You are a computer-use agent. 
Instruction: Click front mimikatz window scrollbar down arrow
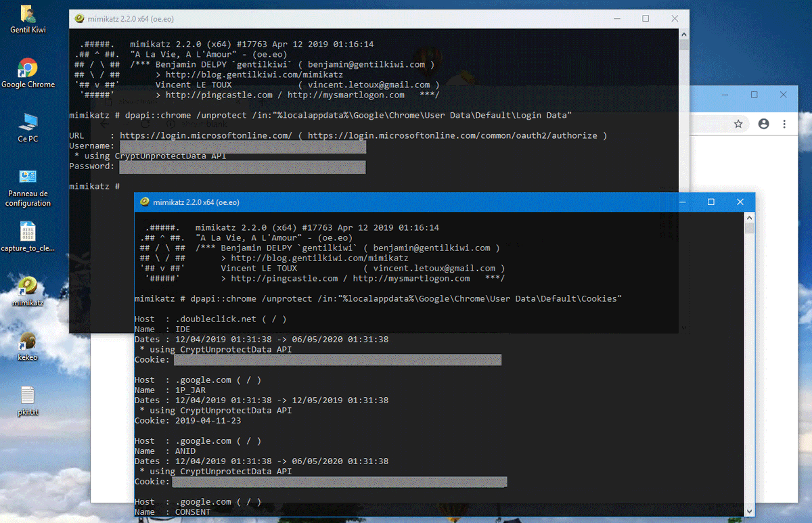[x=749, y=511]
